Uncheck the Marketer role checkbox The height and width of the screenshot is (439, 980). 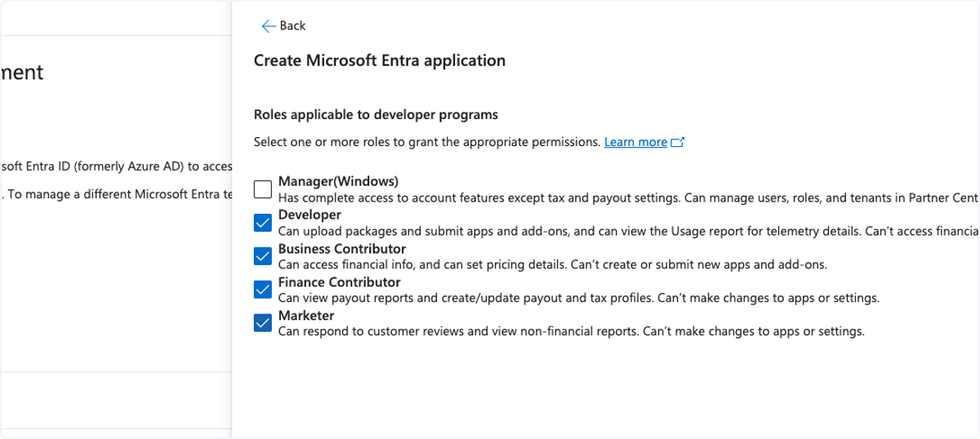tap(263, 323)
